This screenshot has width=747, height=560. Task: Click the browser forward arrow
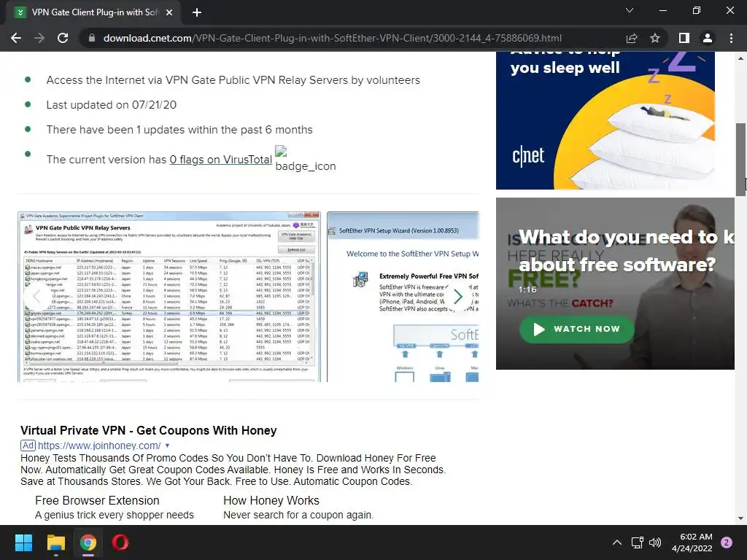[x=39, y=38]
